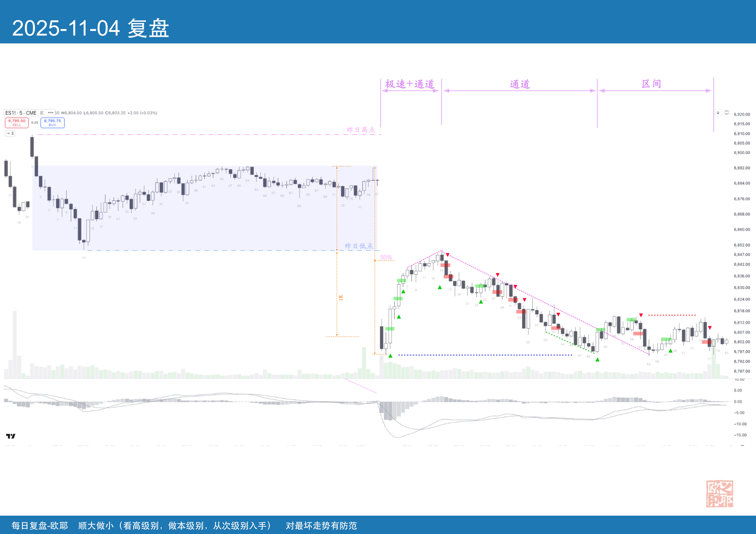This screenshot has width=756, height=534.
Task: Click the vertical 1R measurement label
Action: [x=341, y=297]
